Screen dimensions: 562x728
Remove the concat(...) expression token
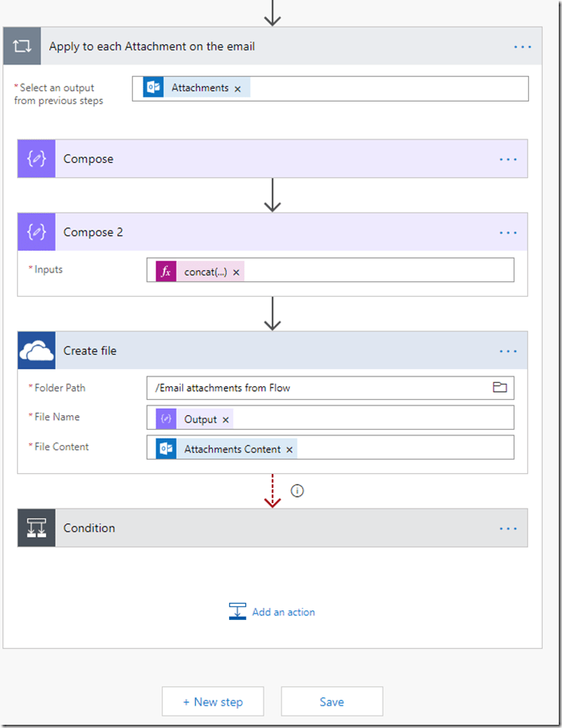(x=236, y=272)
